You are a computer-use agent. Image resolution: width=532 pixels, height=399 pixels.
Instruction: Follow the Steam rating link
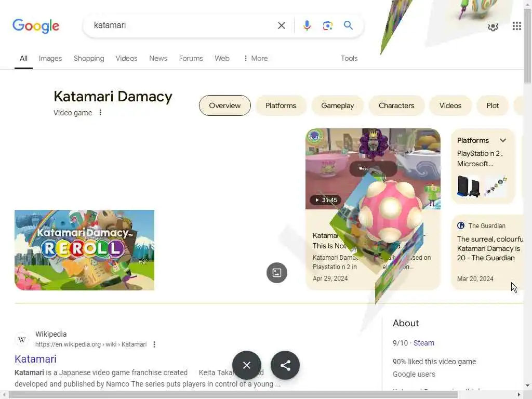tap(423, 343)
